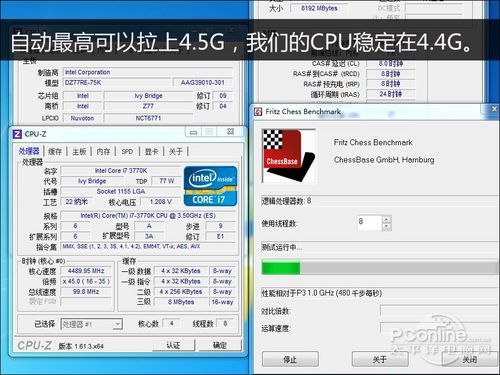
Task: Increase thread count with up arrow
Action: [x=386, y=219]
